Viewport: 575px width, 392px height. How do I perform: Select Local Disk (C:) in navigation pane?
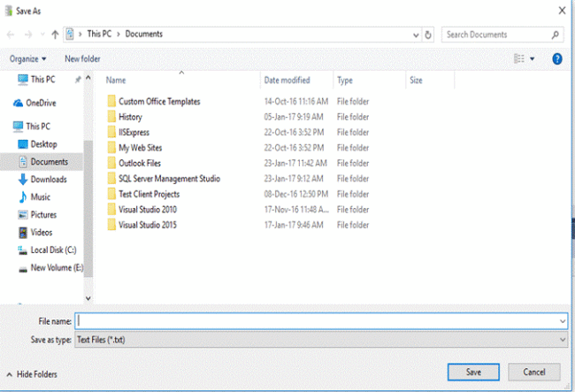tap(47, 250)
